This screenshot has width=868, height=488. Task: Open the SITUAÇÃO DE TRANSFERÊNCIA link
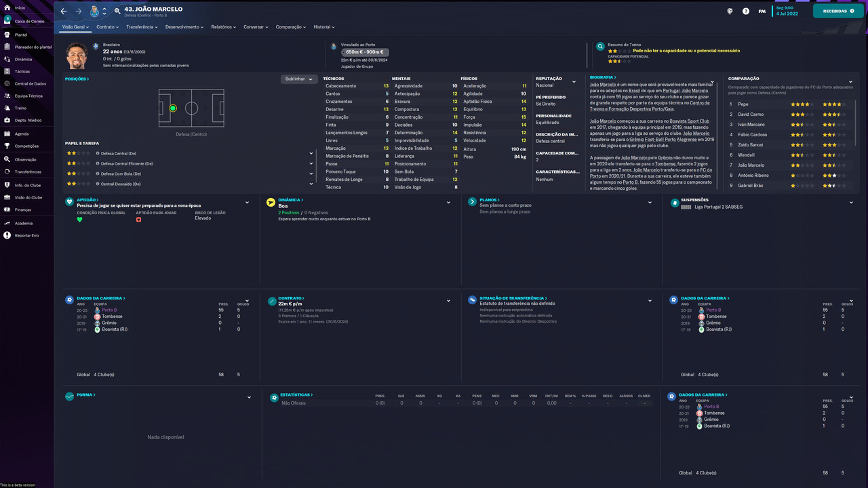(513, 298)
